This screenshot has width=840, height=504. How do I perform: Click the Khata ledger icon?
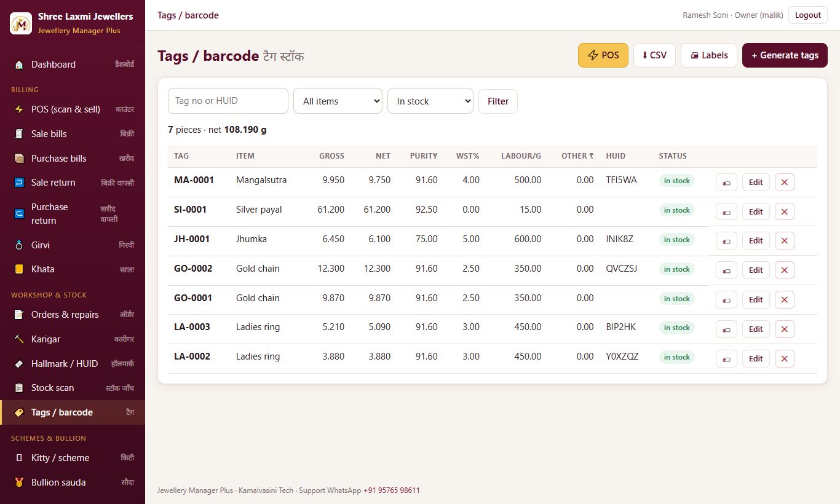coord(19,269)
